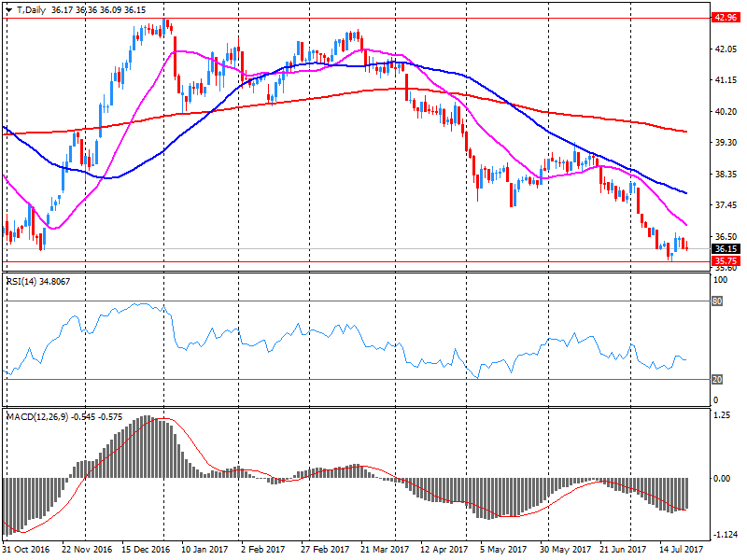This screenshot has width=747, height=560.
Task: Click the '27 Feb 2017' date label
Action: (324, 550)
